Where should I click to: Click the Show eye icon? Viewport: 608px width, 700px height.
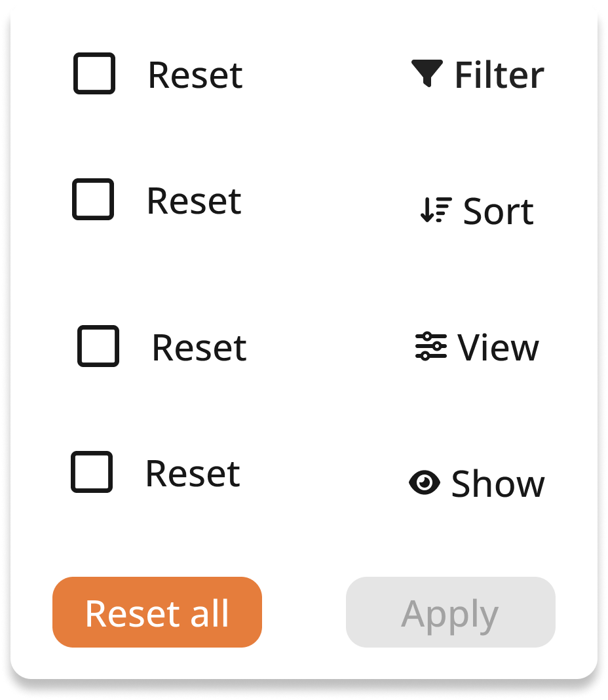425,483
